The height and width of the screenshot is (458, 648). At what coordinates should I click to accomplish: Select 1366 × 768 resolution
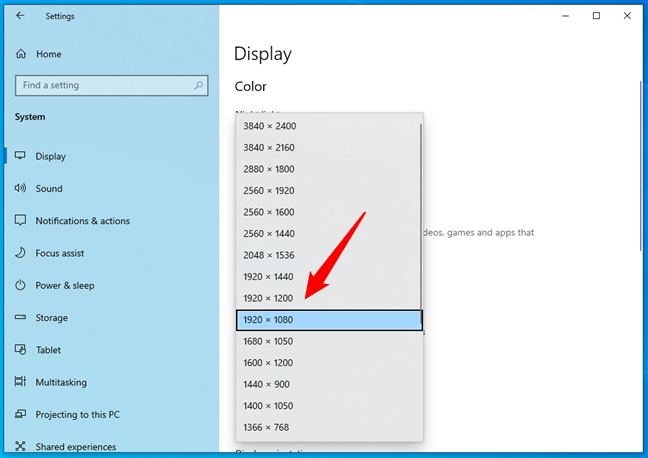point(329,427)
